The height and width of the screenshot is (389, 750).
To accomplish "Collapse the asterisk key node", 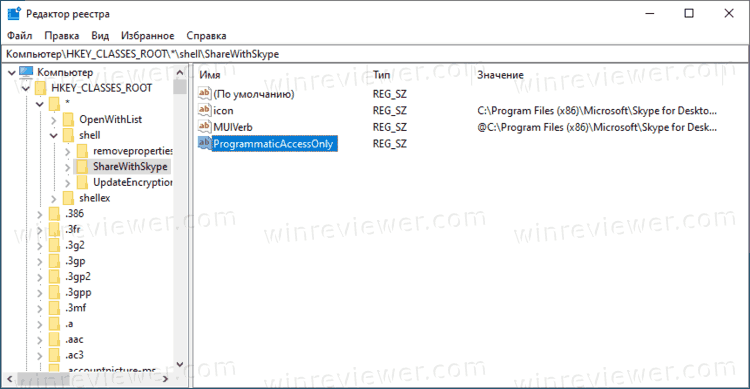I will pyautogui.click(x=40, y=104).
